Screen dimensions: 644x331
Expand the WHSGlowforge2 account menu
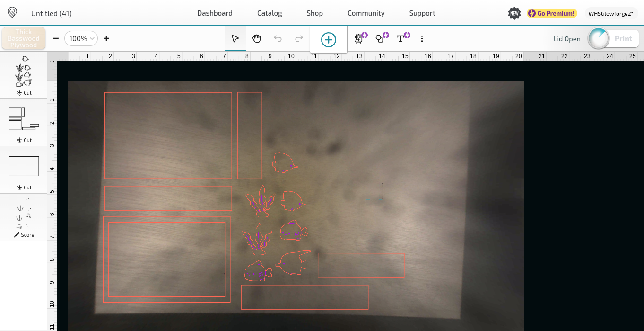(611, 14)
